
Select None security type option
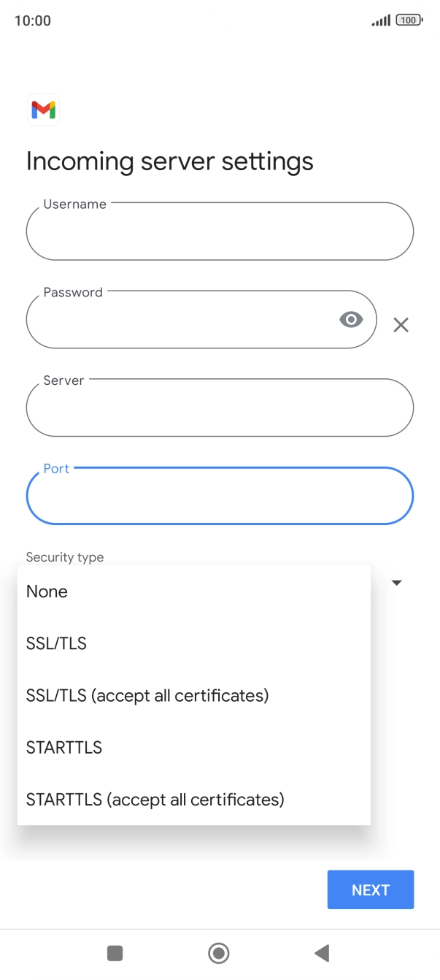click(x=47, y=592)
